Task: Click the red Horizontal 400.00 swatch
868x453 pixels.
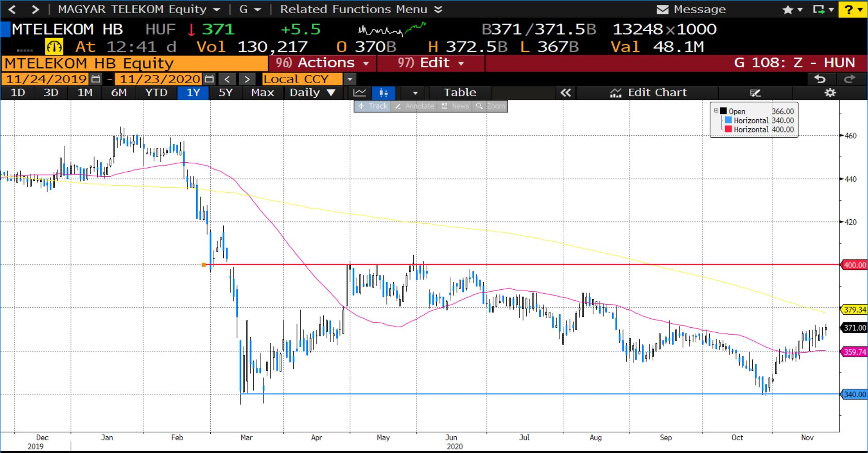Action: 728,129
